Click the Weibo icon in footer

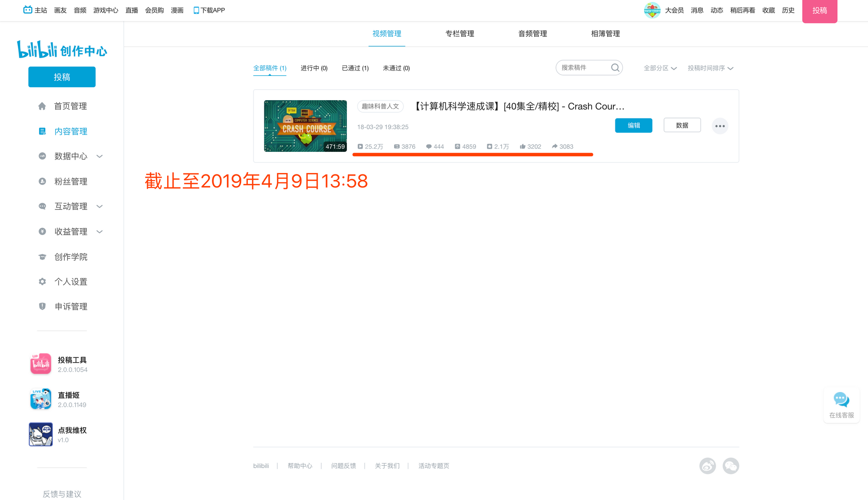coord(707,466)
